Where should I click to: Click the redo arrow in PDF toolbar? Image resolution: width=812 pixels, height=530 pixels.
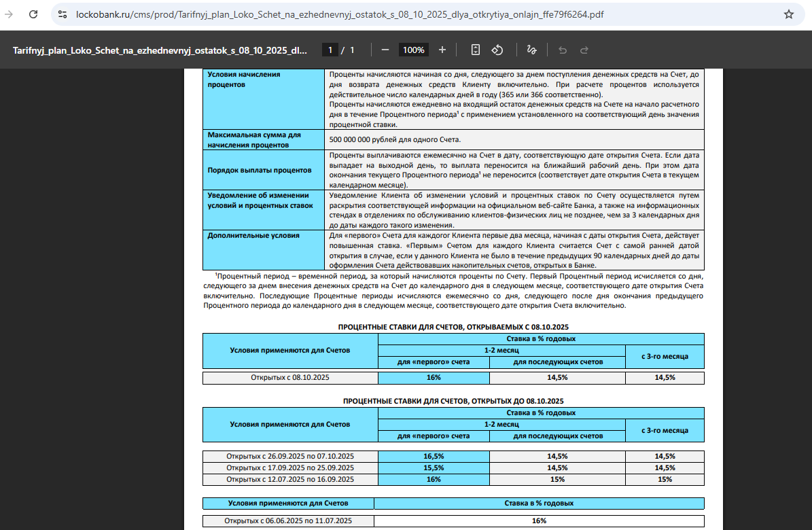pos(584,50)
